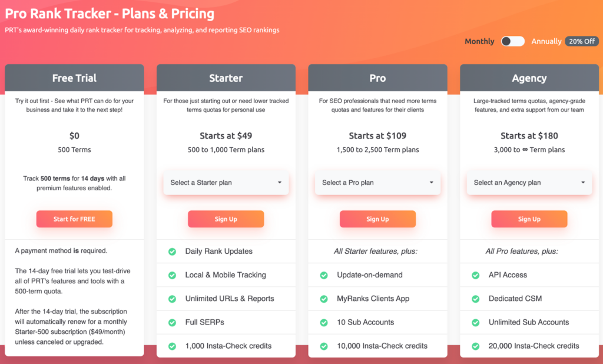Click the checkmark icon beside API Access
This screenshot has height=364, width=603.
pos(476,275)
